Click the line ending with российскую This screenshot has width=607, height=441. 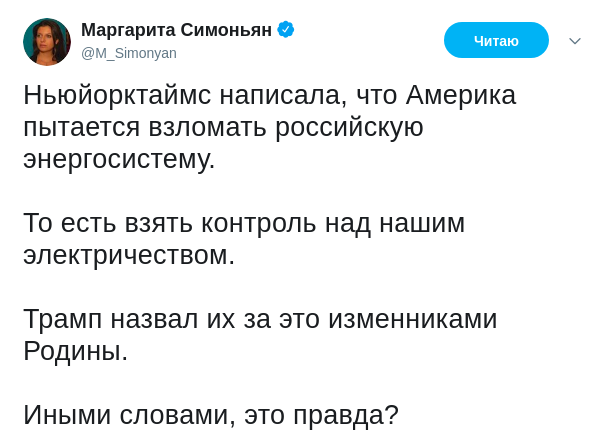click(x=223, y=128)
